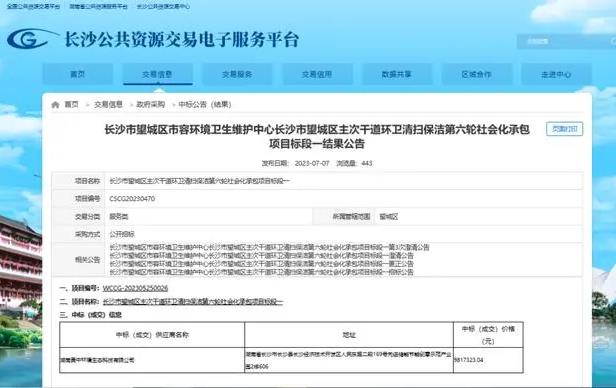Click 交易信息 in the breadcrumb
616x388 pixels.
pyautogui.click(x=108, y=104)
